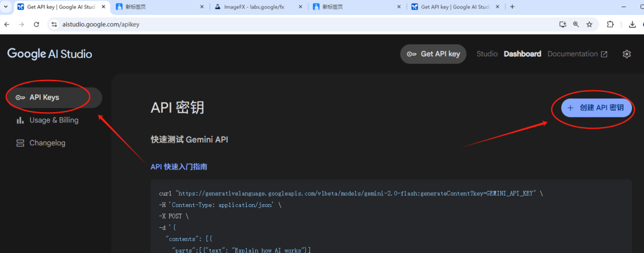
Task: Open the zoom magnifier icon
Action: point(576,24)
